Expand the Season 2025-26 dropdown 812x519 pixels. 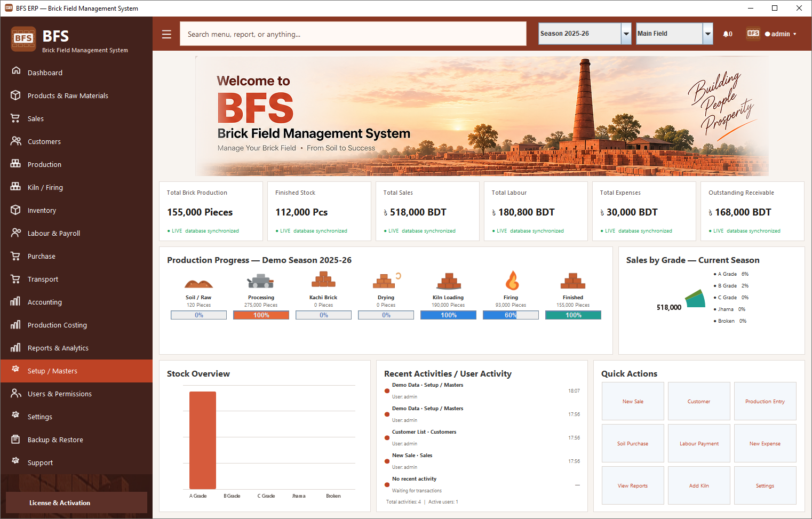click(x=626, y=34)
